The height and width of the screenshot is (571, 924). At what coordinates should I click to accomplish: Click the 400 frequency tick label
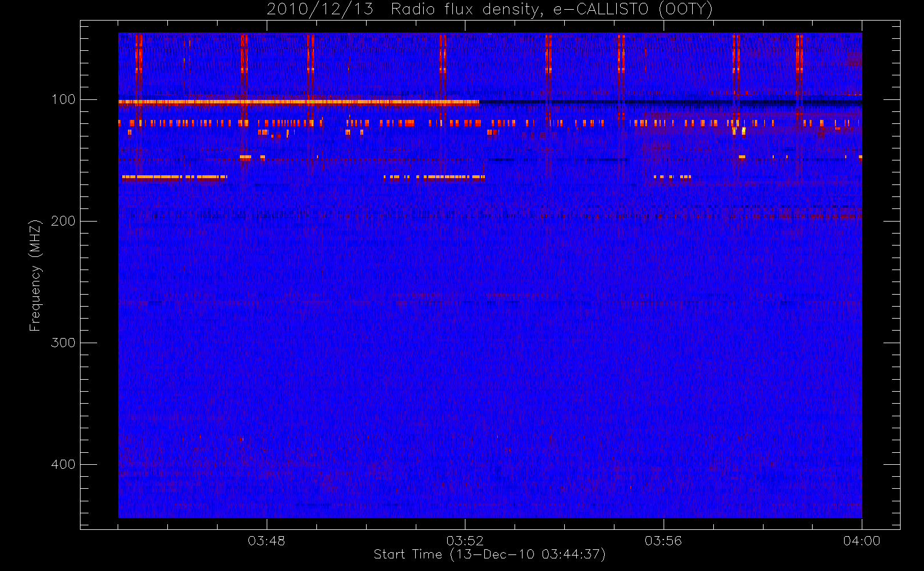pos(63,464)
